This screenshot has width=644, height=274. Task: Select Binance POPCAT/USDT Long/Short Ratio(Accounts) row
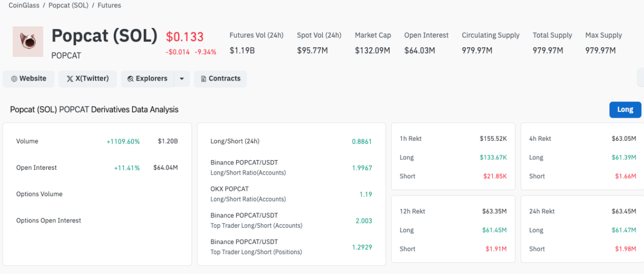point(291,168)
